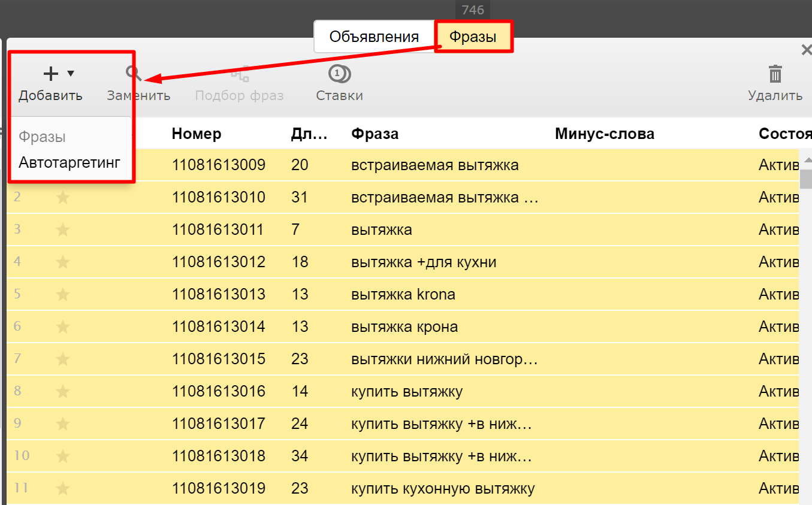Switch to the Объявления tab
Viewport: 812px width, 505px height.
(374, 37)
